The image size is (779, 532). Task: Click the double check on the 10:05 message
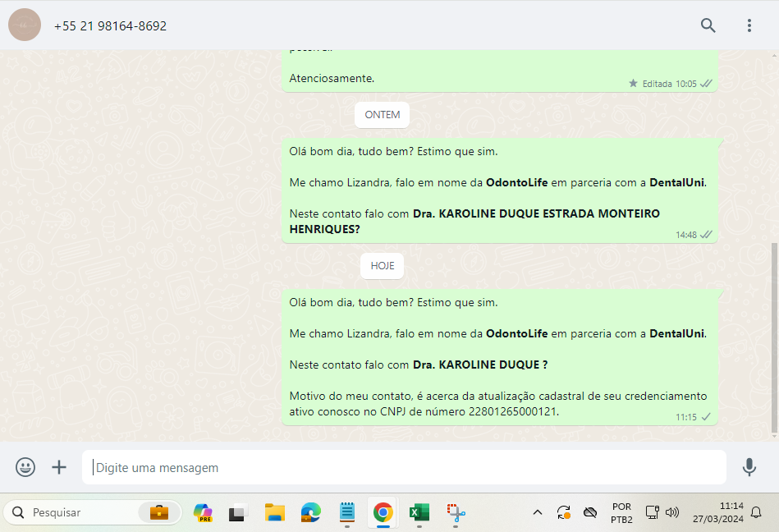click(706, 84)
